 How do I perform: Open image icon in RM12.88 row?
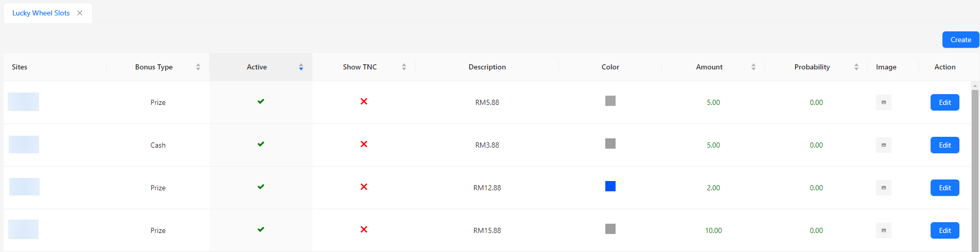click(883, 188)
